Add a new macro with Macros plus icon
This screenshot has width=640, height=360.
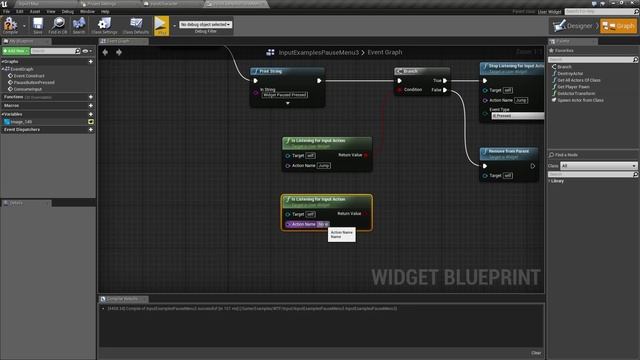[x=91, y=106]
